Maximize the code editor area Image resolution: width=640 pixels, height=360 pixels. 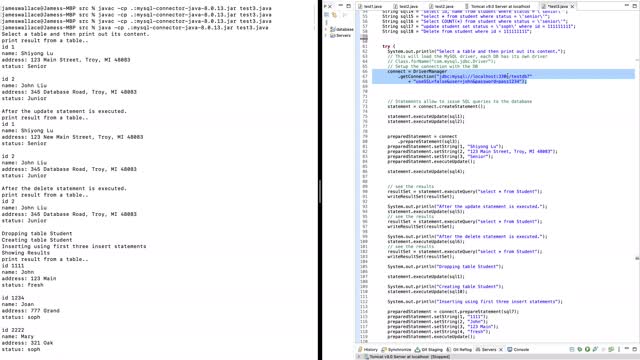(635, 5)
